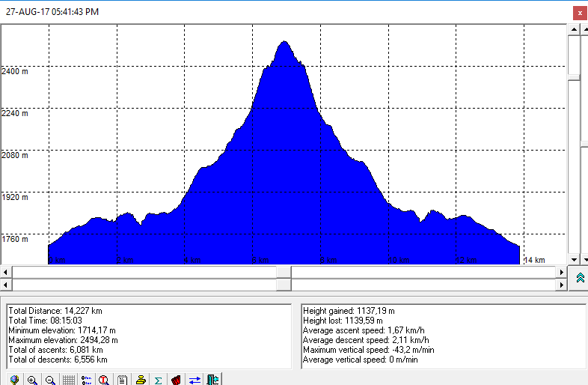Collapse panel with double chevron up button

[x=580, y=278]
